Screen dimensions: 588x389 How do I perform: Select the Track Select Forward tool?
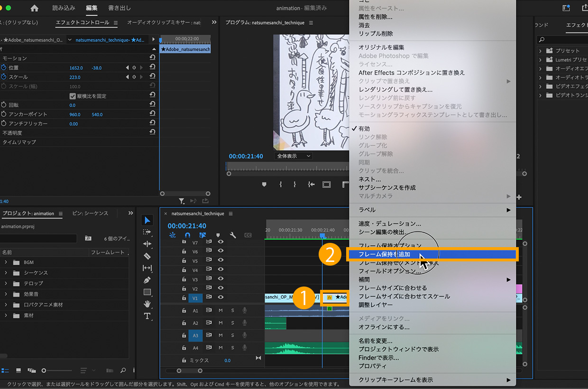click(x=147, y=232)
